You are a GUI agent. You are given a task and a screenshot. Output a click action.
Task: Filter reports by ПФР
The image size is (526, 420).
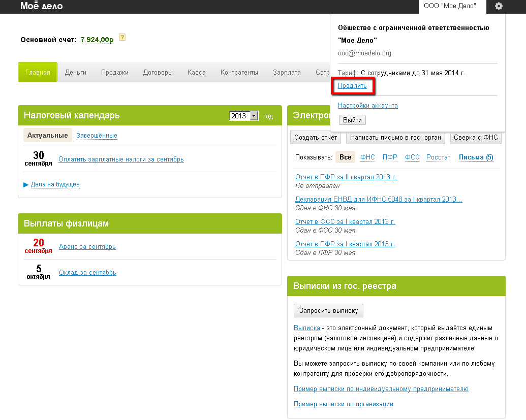pos(390,157)
